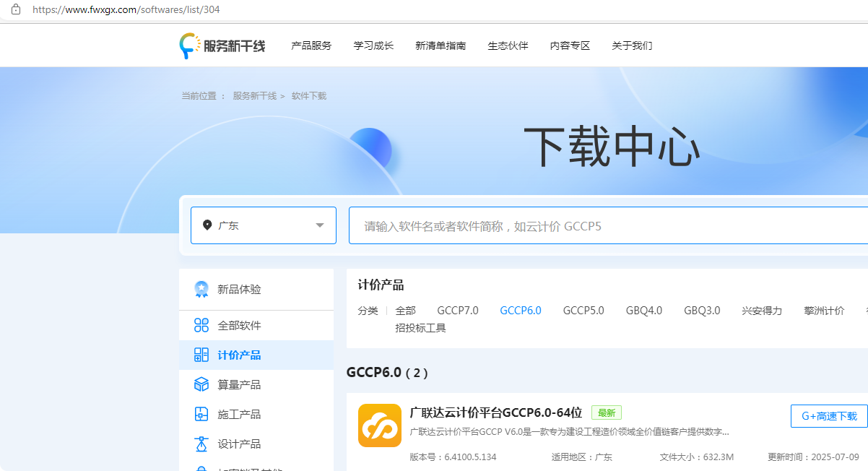Screen dimensions: 868x471
Task: Open the 广东 region dropdown
Action: (263, 225)
